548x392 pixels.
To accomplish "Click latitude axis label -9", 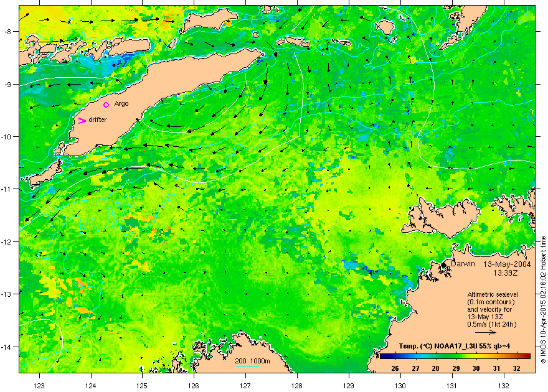I will click(x=7, y=84).
